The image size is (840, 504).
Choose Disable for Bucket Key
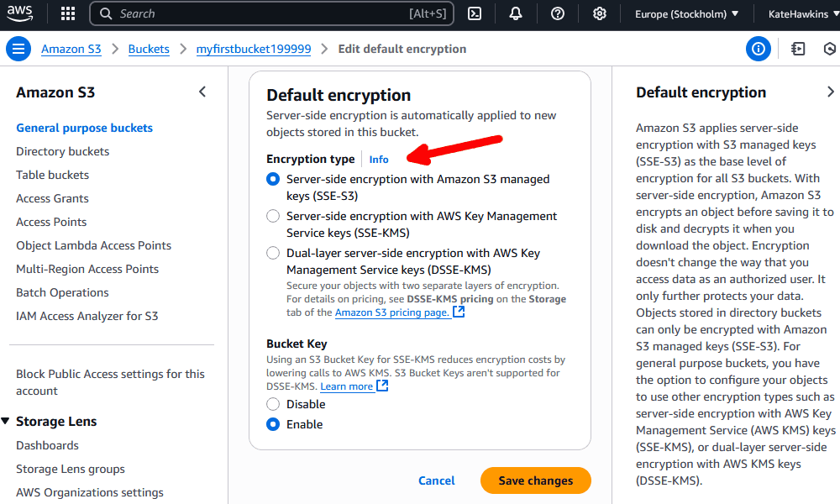click(273, 404)
